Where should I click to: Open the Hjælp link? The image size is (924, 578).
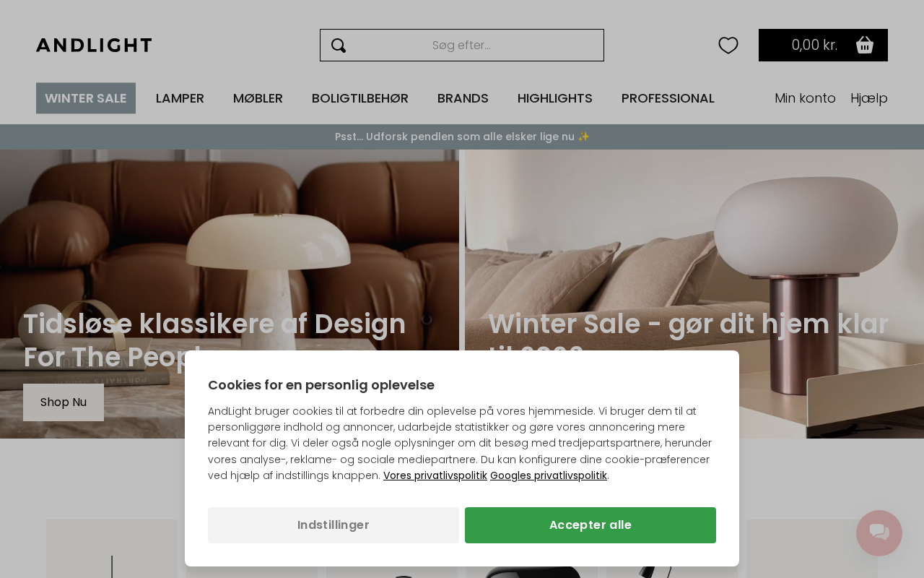pos(869,98)
